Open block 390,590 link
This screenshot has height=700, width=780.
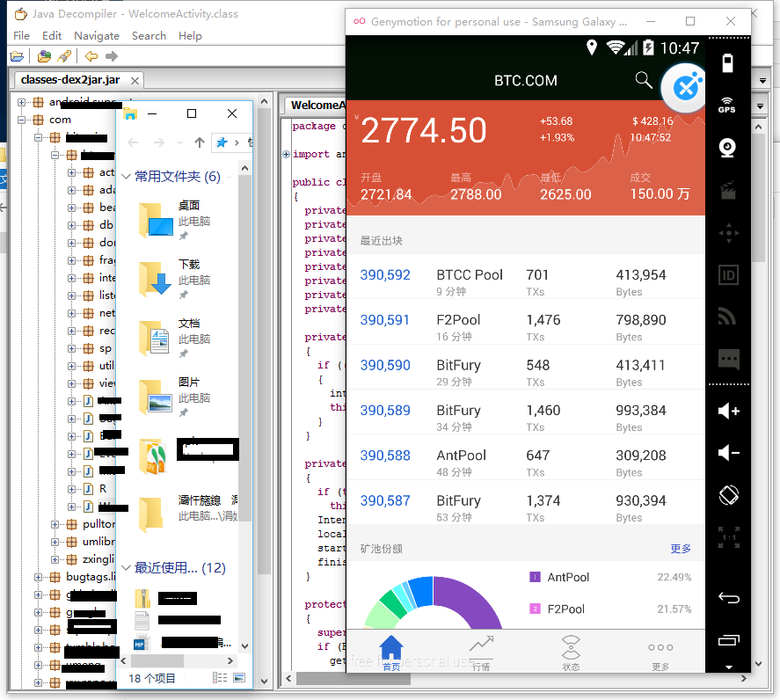(385, 365)
